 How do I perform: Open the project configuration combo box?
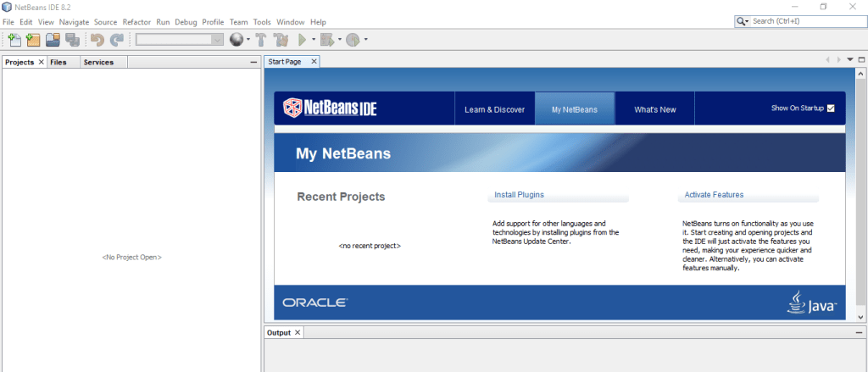coord(179,40)
